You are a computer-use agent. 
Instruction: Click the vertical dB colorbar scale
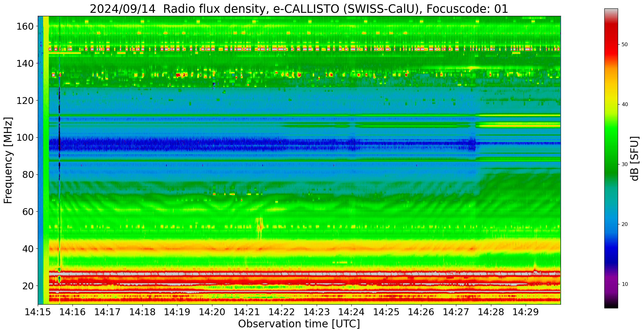tap(611, 158)
